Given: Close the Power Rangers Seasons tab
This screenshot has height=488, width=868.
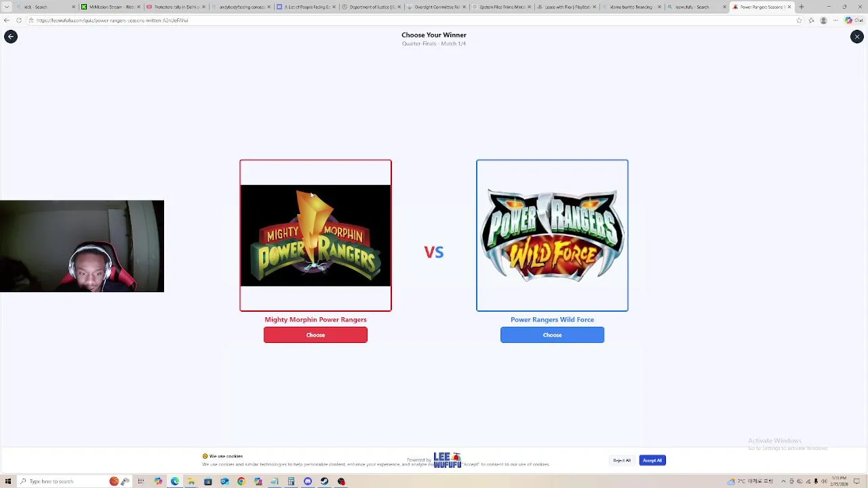Looking at the screenshot, I should coord(789,7).
